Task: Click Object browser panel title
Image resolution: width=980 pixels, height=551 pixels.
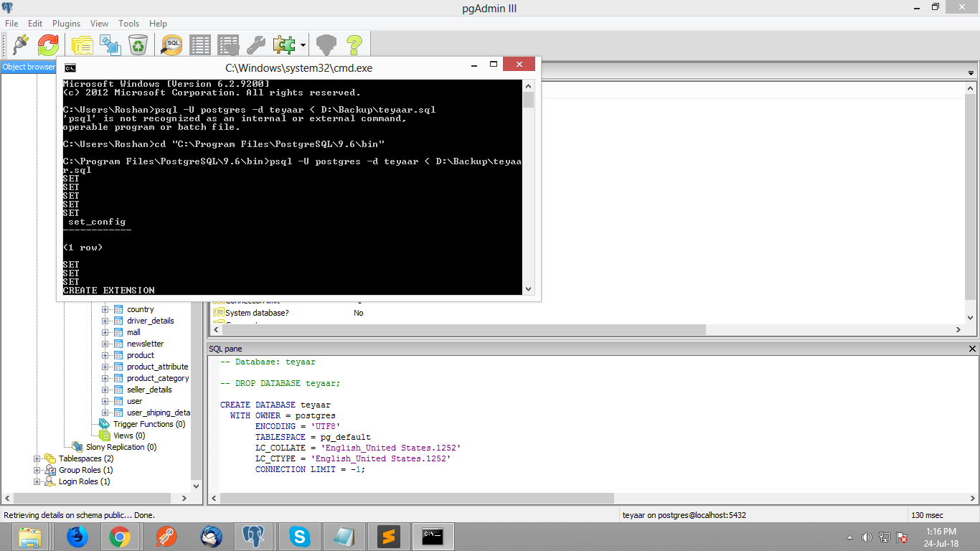Action: pyautogui.click(x=29, y=67)
